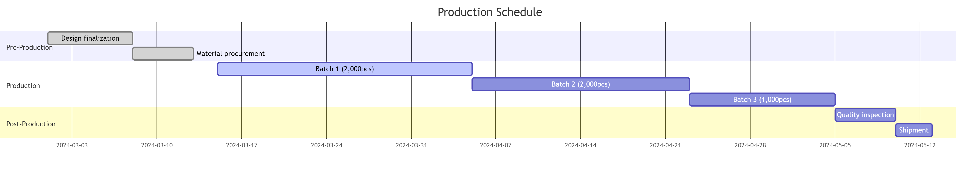Click the Production section label
The image size is (980, 171).
[23, 86]
